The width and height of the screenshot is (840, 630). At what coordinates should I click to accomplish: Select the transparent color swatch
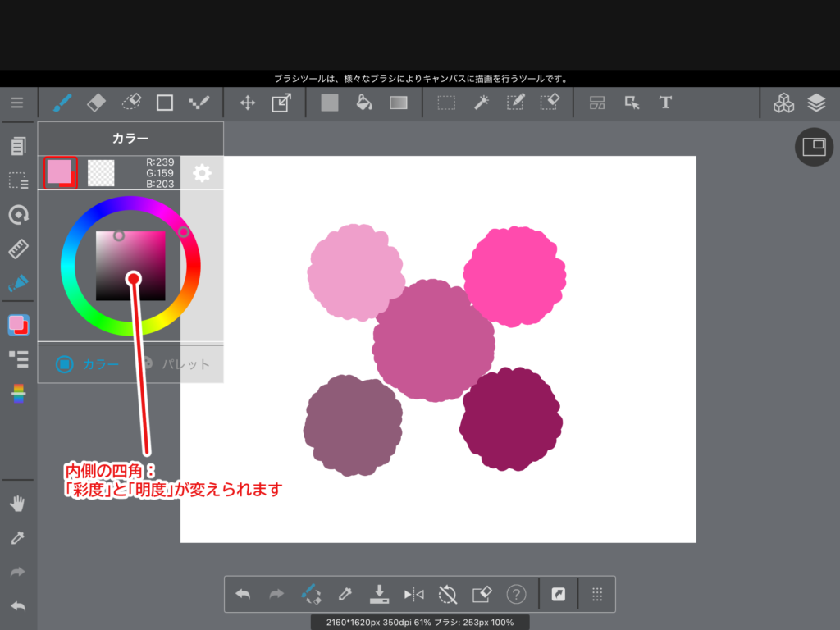pyautogui.click(x=101, y=173)
